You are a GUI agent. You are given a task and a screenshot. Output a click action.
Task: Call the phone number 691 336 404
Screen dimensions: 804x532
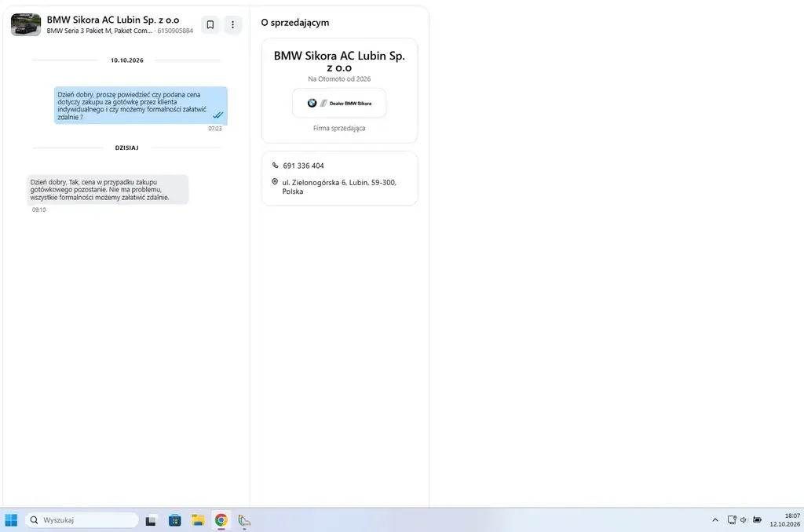pos(304,166)
